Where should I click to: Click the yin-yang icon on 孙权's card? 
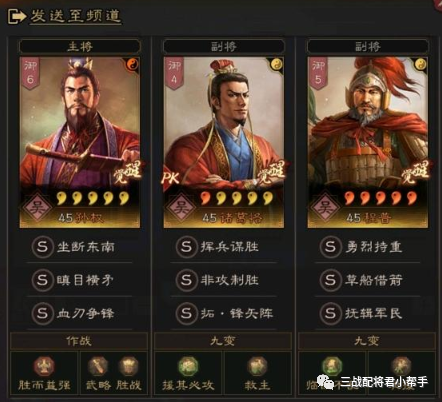(x=132, y=64)
